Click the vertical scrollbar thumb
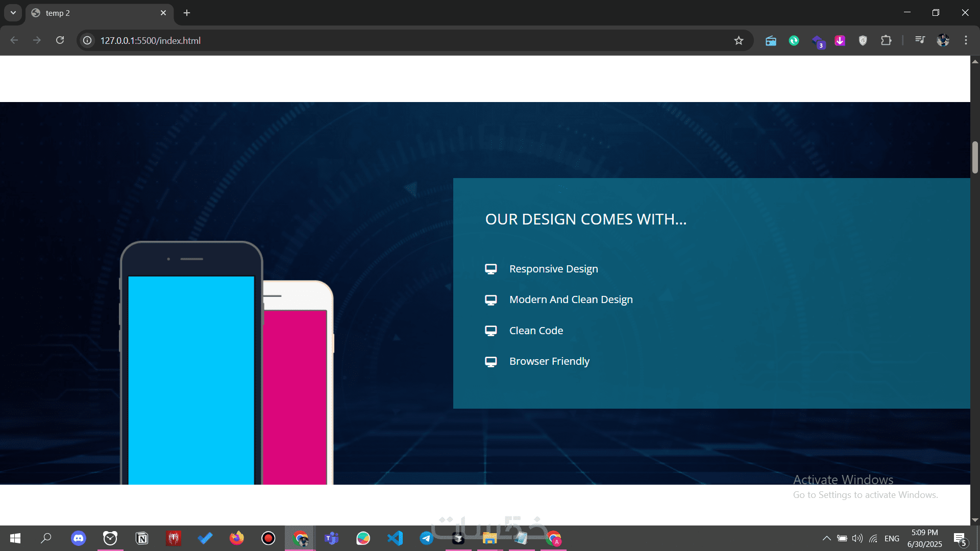This screenshot has height=551, width=980. point(975,157)
